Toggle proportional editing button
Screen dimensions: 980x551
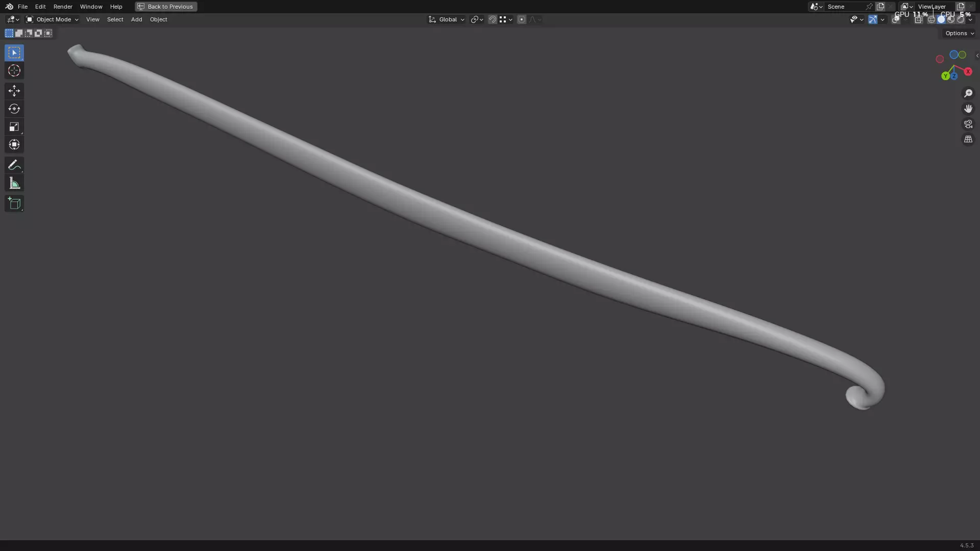click(x=522, y=19)
